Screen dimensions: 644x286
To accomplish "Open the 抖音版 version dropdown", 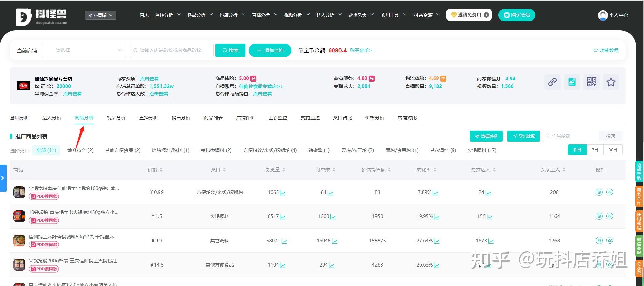I will [101, 15].
